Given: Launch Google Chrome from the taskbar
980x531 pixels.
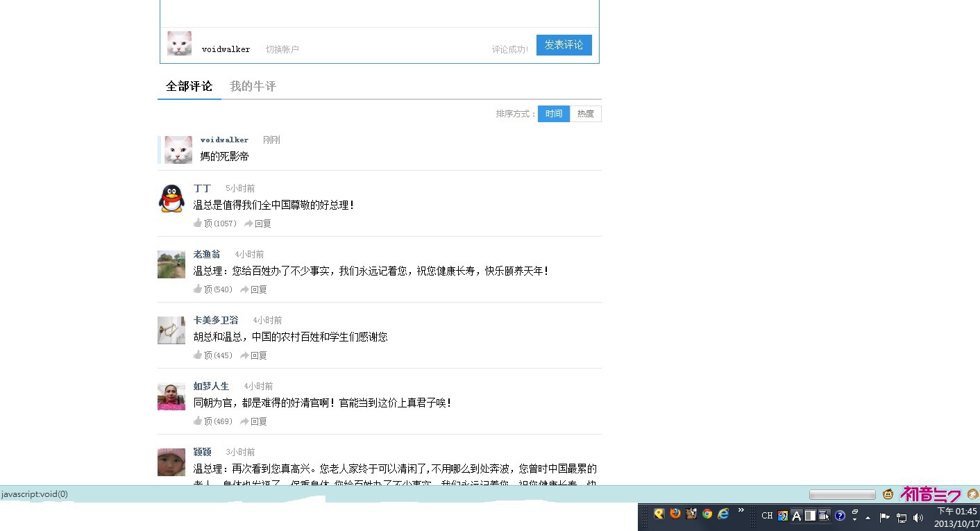Looking at the screenshot, I should pos(707,514).
